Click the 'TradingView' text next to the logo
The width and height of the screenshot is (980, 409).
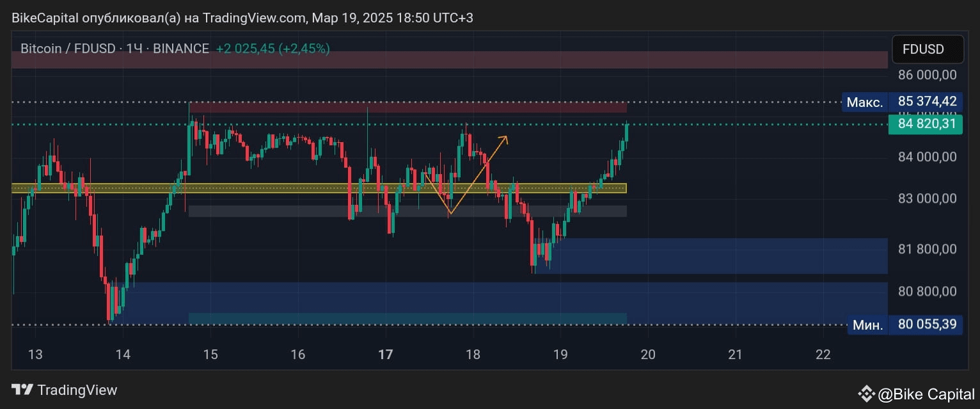point(77,390)
